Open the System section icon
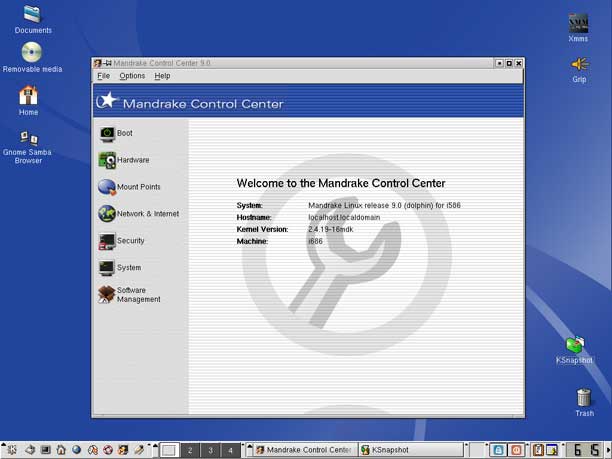 pyautogui.click(x=107, y=268)
